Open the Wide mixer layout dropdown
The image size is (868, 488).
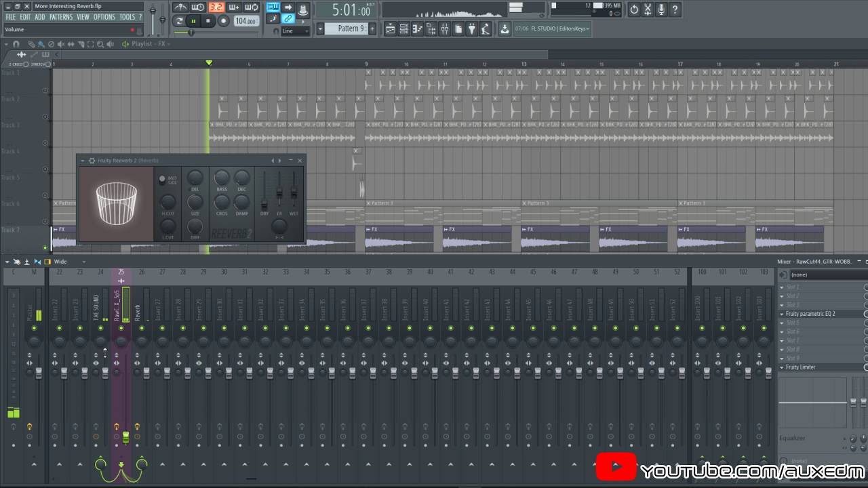point(70,262)
